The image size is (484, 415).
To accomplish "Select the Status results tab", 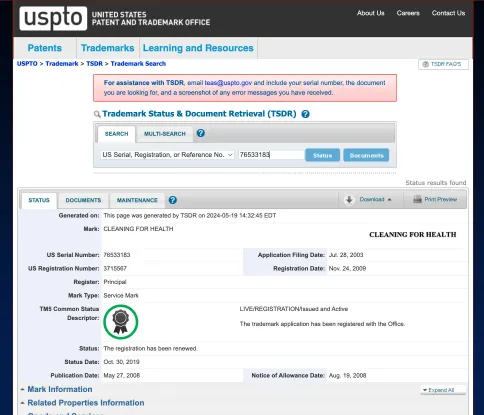I will click(x=39, y=200).
